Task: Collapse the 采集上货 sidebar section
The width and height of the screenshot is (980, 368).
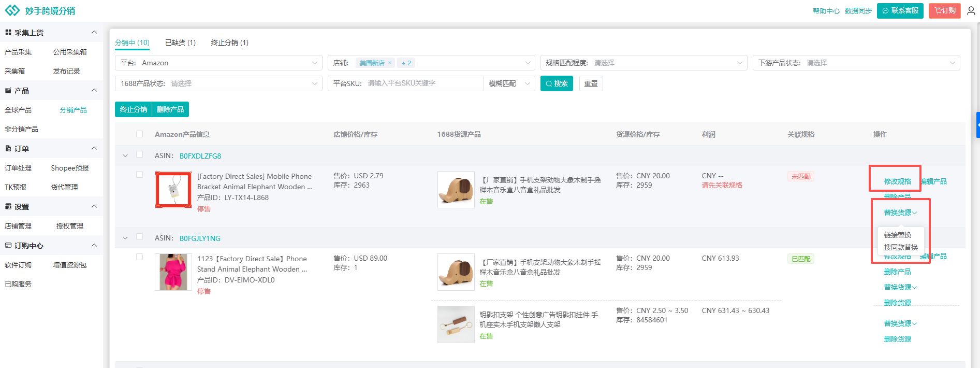Action: pyautogui.click(x=94, y=32)
